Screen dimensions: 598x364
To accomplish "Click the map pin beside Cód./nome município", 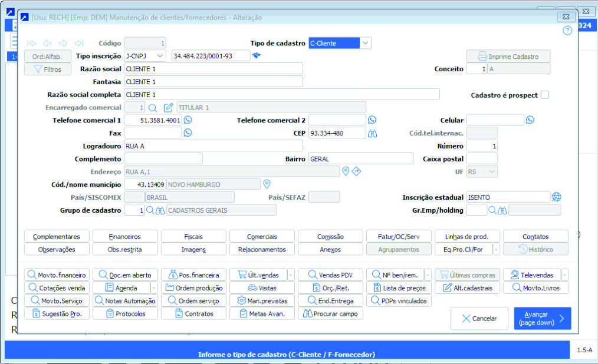I will [x=267, y=184].
